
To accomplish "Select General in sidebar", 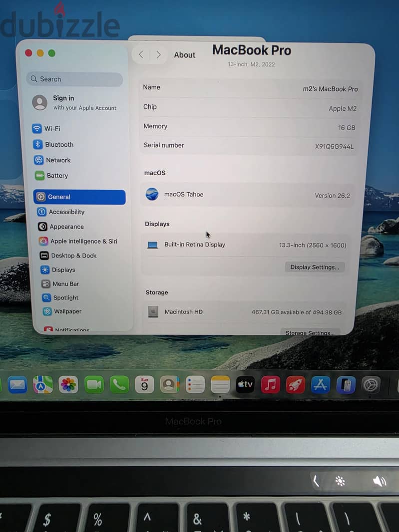I will [79, 197].
